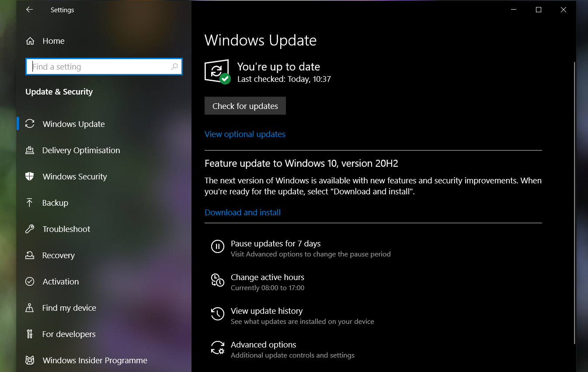The height and width of the screenshot is (372, 588).
Task: Click the Troubleshoot wrench icon
Action: click(x=30, y=229)
